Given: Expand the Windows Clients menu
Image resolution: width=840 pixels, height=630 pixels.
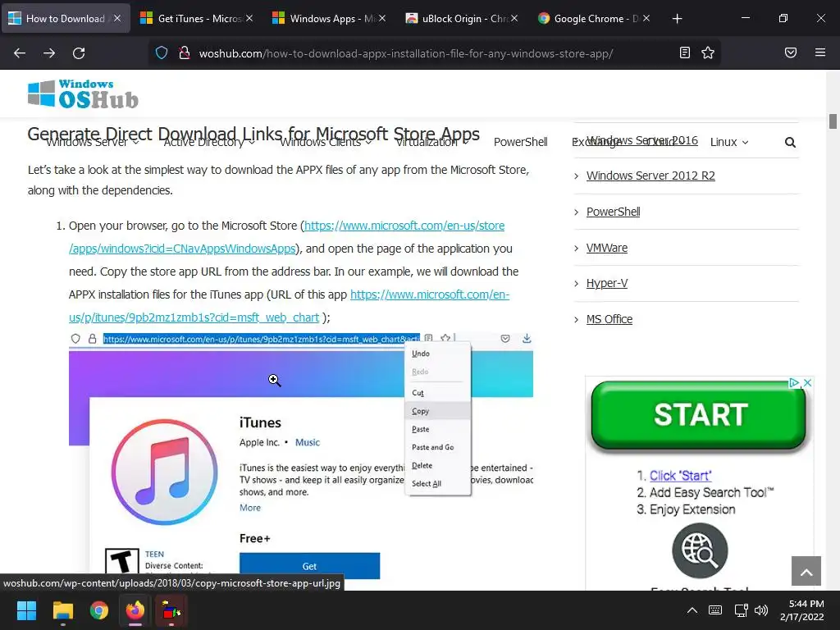Looking at the screenshot, I should point(325,142).
